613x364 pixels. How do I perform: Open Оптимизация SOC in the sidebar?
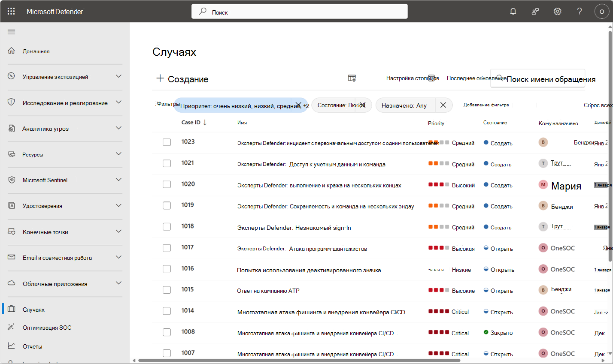(x=47, y=328)
